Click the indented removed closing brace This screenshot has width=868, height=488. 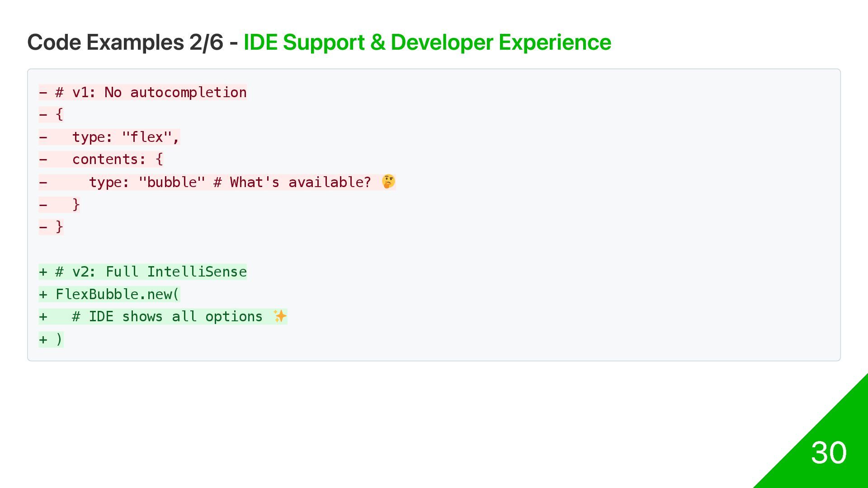(x=76, y=204)
